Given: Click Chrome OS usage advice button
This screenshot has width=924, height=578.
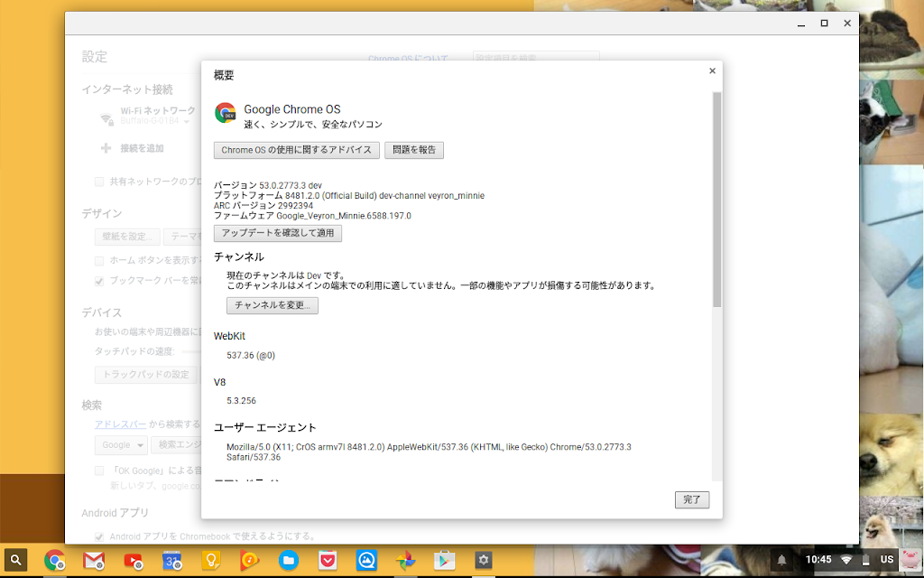Looking at the screenshot, I should coord(296,150).
